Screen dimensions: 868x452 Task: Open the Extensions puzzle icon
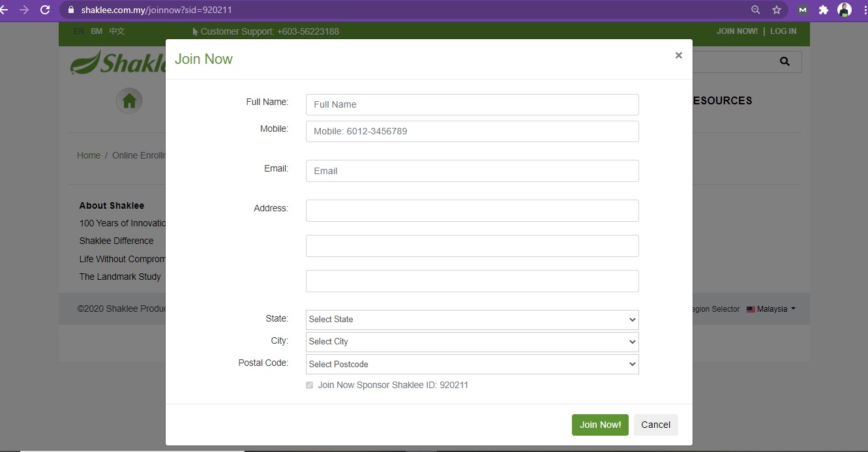(x=824, y=10)
